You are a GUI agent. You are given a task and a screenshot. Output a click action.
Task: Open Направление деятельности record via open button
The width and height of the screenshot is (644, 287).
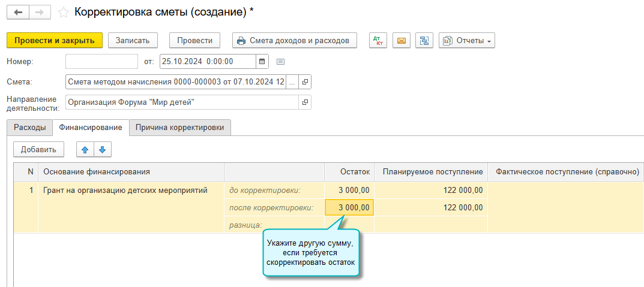(x=304, y=102)
